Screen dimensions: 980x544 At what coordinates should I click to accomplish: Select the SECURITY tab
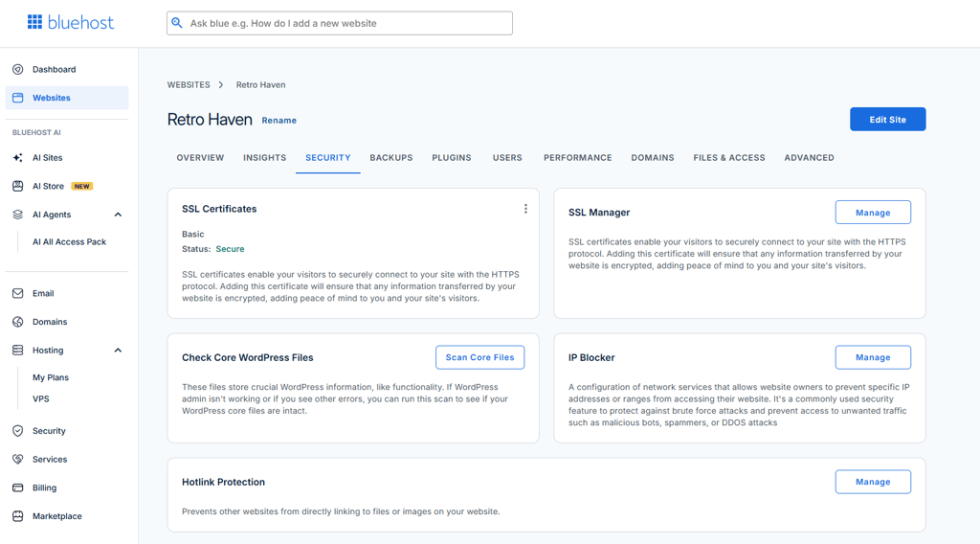click(x=327, y=158)
